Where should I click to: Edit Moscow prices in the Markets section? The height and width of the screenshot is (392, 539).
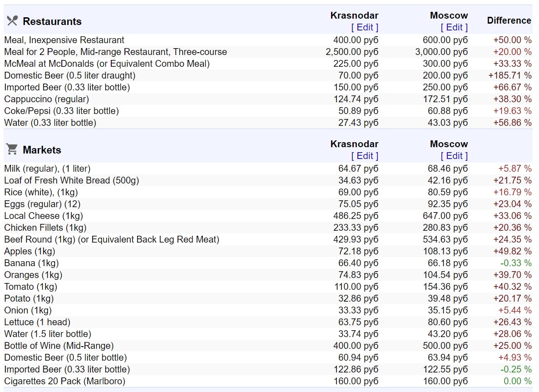pos(454,156)
